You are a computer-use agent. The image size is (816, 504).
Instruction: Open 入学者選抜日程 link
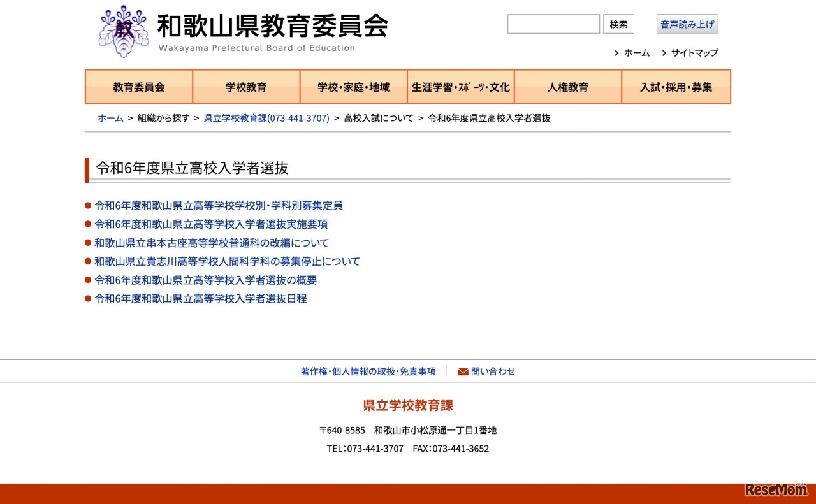(x=201, y=298)
